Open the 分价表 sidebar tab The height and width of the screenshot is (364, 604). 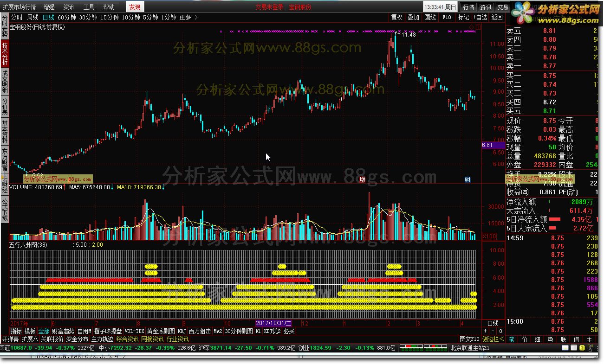pyautogui.click(x=5, y=106)
